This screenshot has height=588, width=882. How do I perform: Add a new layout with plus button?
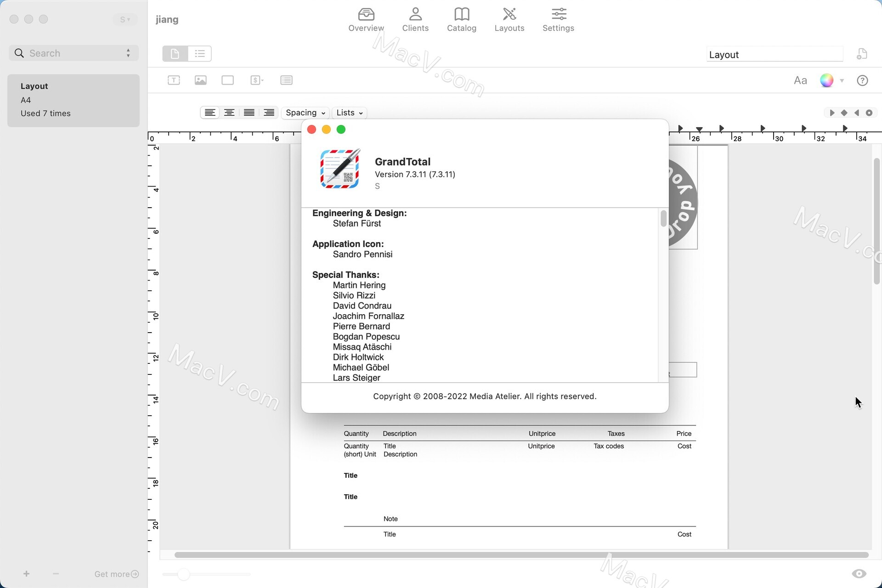(27, 574)
